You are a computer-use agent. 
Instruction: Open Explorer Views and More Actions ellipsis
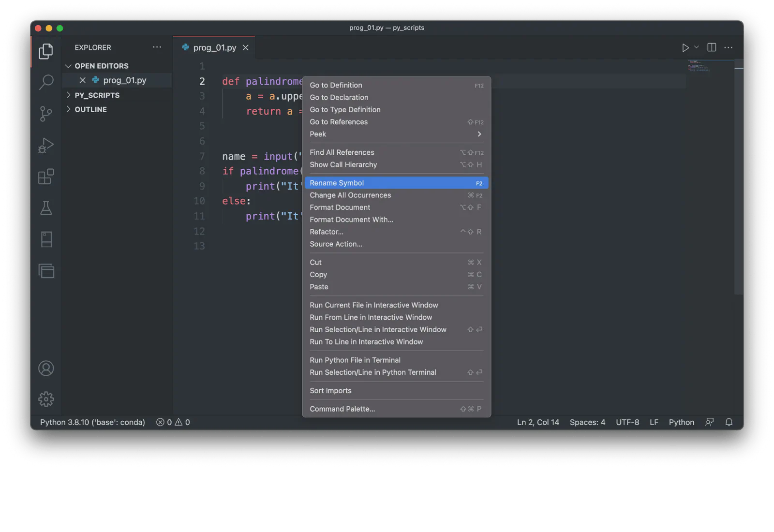pyautogui.click(x=157, y=47)
